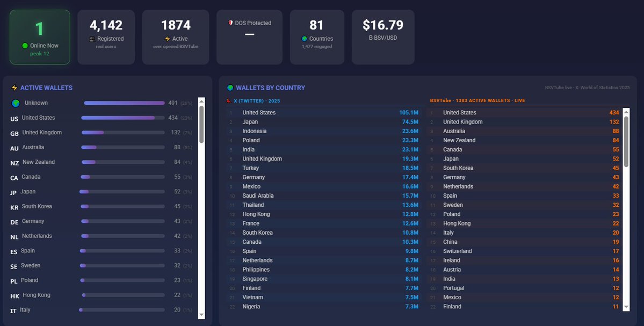Click the Active Wallets scrollbar down arrow
The image size is (644, 326).
201,315
